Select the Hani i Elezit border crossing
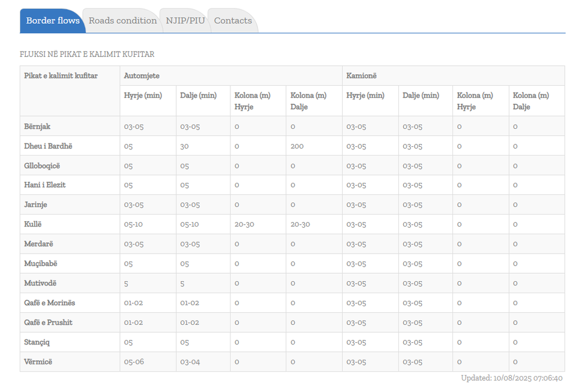The height and width of the screenshot is (392, 588). tap(45, 185)
